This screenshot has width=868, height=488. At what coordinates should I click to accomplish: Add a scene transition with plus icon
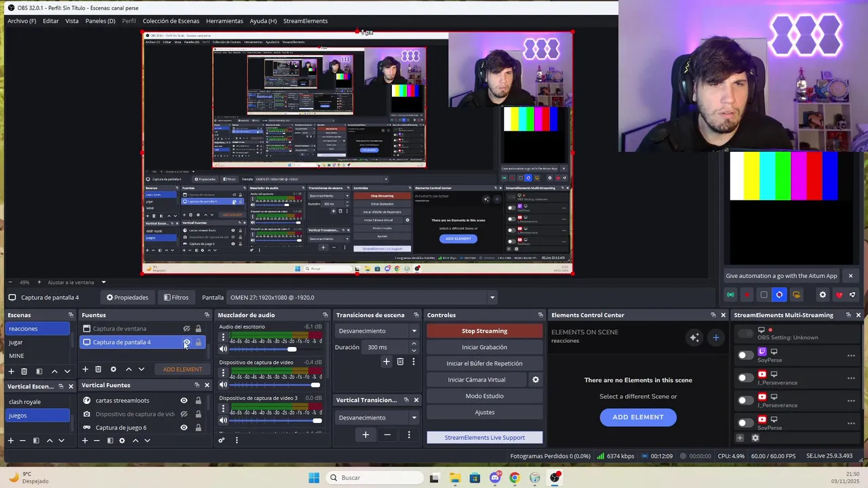[x=387, y=362]
